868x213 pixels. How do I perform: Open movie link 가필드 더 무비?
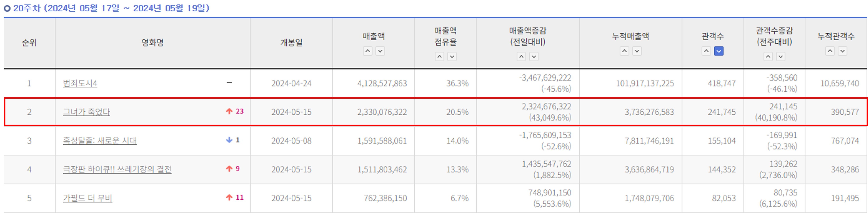point(88,198)
